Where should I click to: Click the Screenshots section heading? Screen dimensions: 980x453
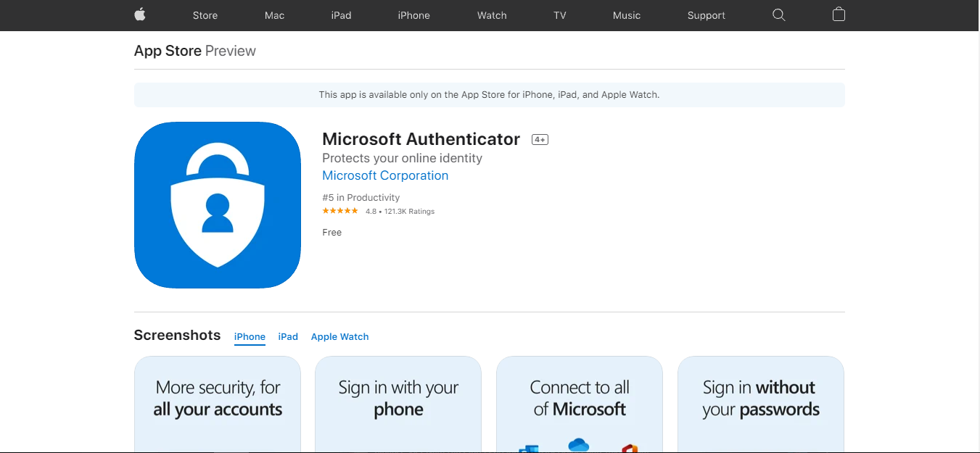177,336
